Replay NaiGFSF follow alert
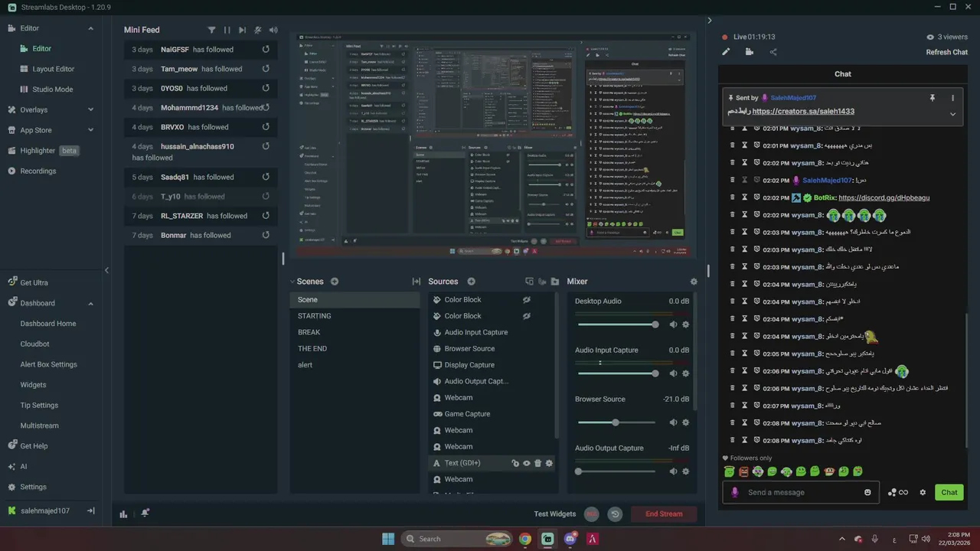Viewport: 980px width, 551px height. click(x=266, y=49)
